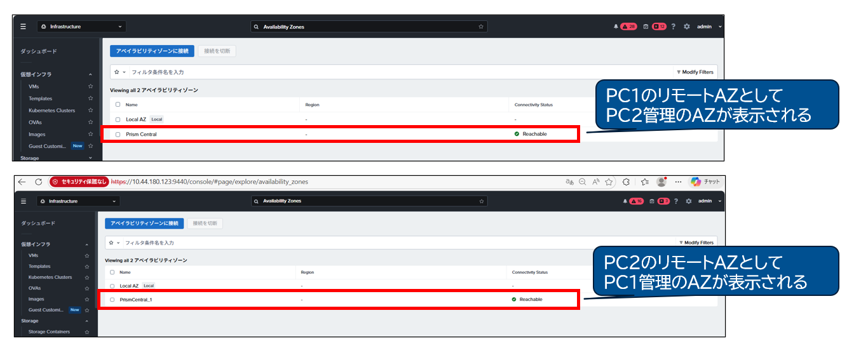Star the OVAs entry in PC1 sidebar
Screen dimensions: 868x348
pos(90,122)
